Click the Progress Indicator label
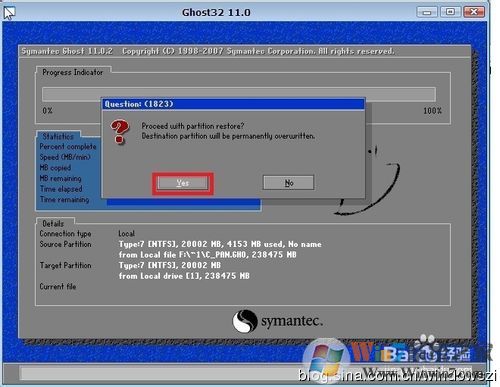Screen dimensions: 500x387 tap(73, 72)
